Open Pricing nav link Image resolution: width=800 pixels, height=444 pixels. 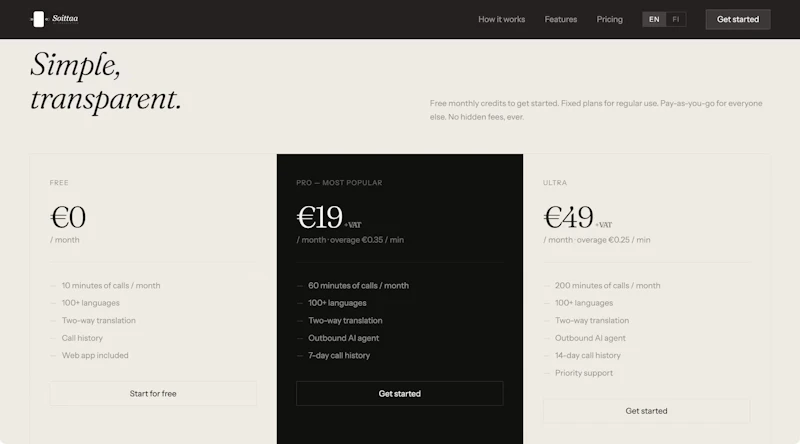point(610,19)
